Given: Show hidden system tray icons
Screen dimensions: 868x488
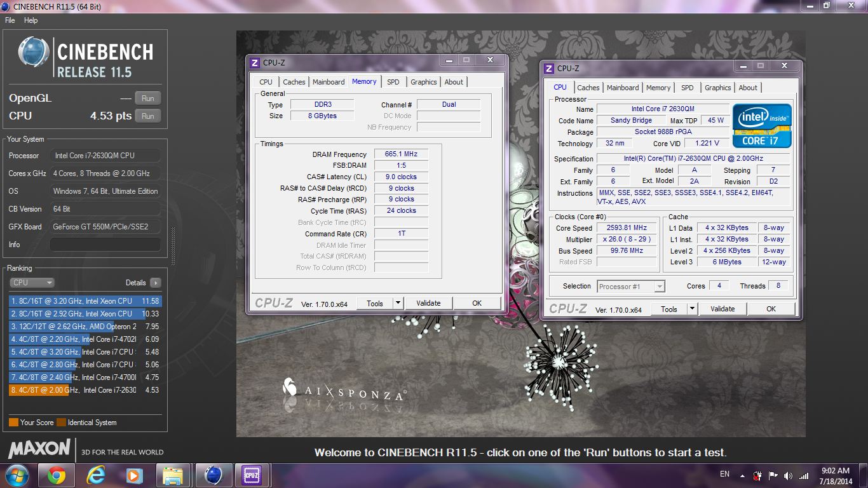Looking at the screenshot, I should (742, 475).
